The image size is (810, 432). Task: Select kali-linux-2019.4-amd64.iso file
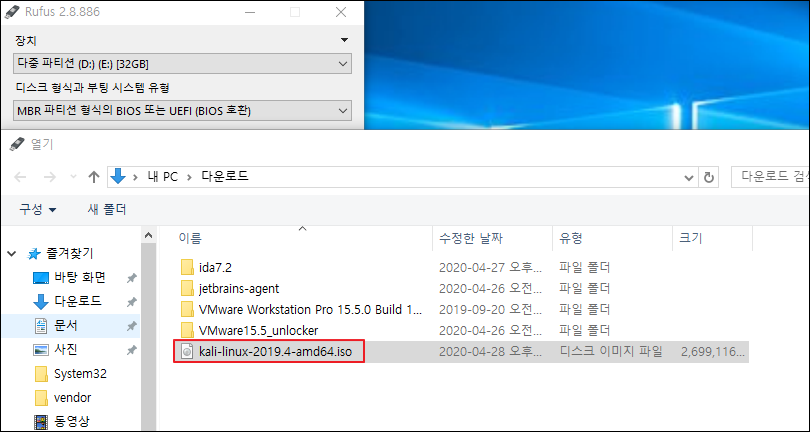click(x=275, y=351)
